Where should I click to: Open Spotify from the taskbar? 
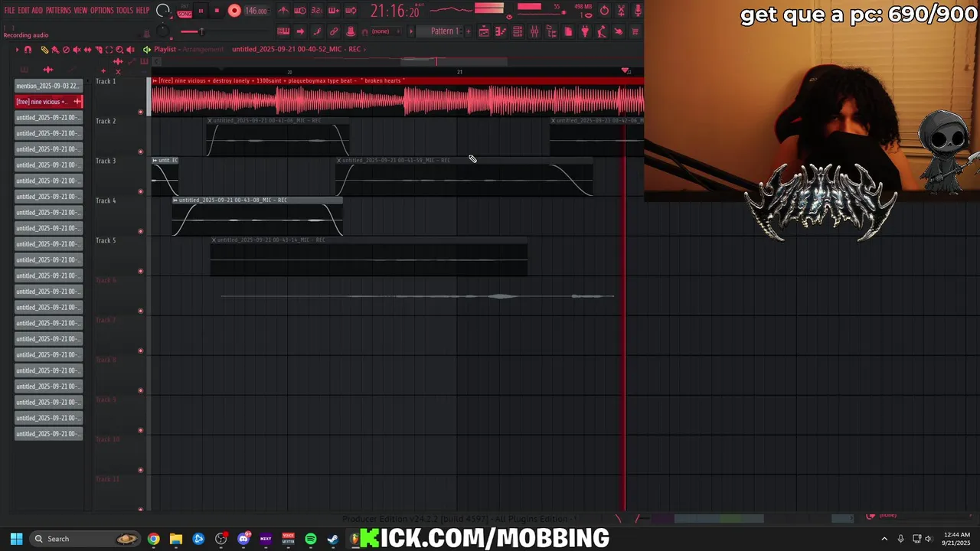point(310,539)
